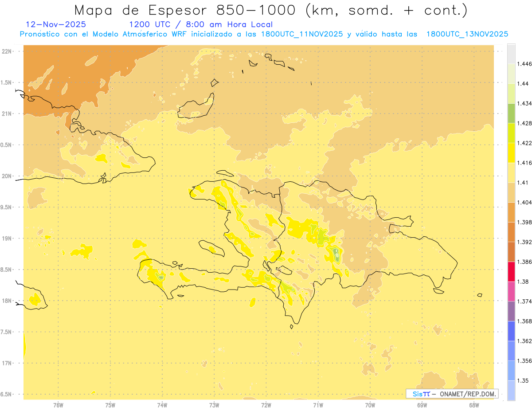This screenshot has width=532, height=411.
Task: Click the "74W" longitude label
Action: [x=162, y=405]
